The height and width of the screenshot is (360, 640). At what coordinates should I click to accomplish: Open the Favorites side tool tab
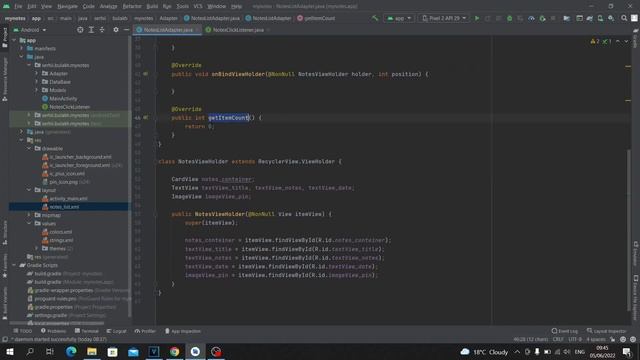pyautogui.click(x=4, y=265)
